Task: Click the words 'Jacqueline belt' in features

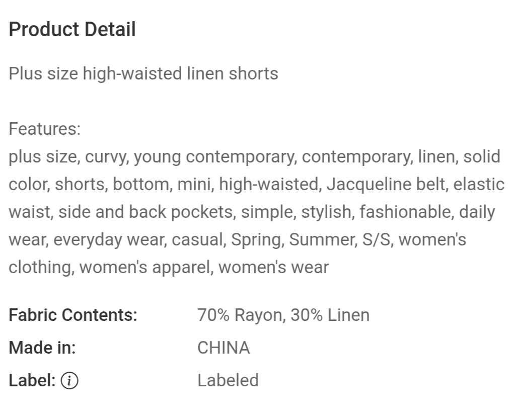Action: click(x=386, y=184)
